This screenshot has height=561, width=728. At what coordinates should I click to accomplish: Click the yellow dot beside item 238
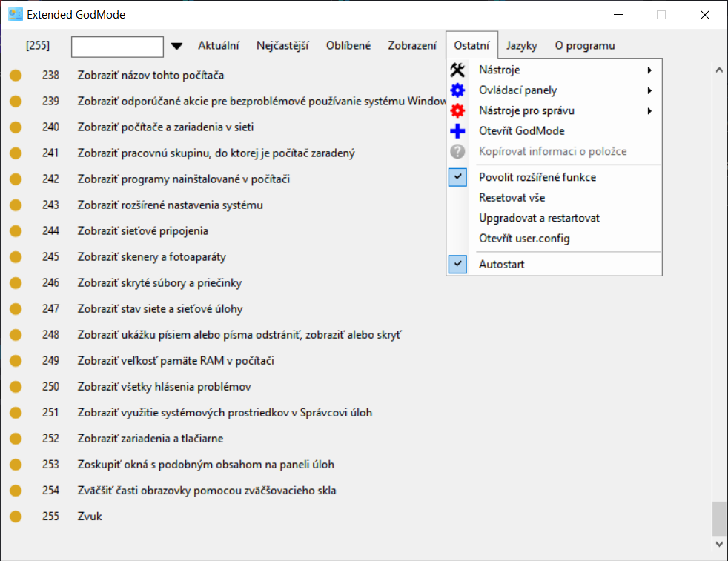tap(15, 75)
